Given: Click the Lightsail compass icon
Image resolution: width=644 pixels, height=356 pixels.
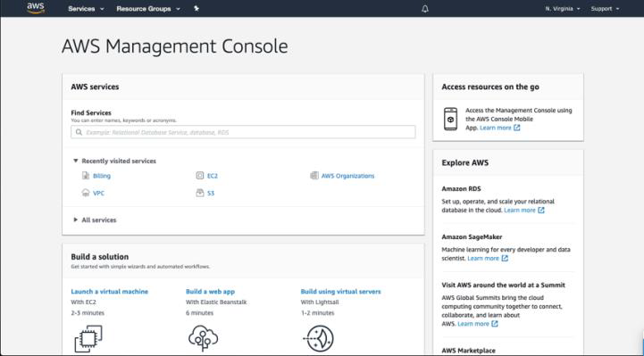Looking at the screenshot, I should [319, 338].
